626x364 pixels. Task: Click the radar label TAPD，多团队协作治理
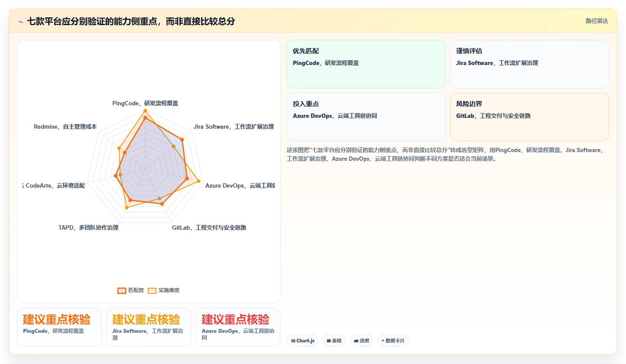(x=88, y=227)
